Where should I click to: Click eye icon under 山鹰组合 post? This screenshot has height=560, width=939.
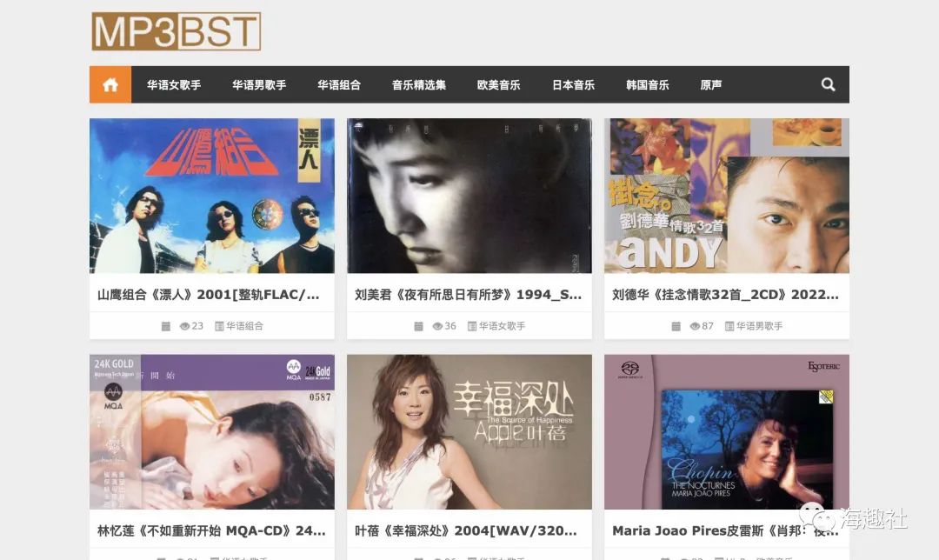(184, 326)
